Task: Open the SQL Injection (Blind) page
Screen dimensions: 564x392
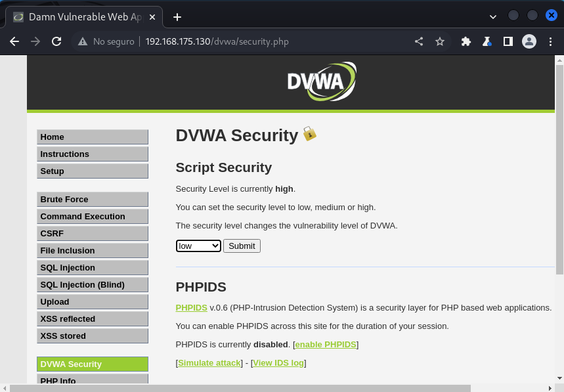Action: click(x=93, y=285)
